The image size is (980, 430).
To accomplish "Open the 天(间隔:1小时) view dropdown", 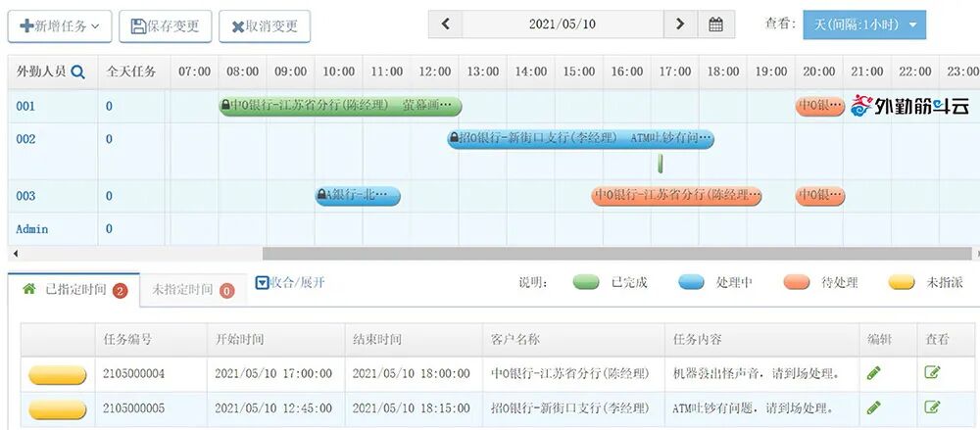I will tap(864, 24).
